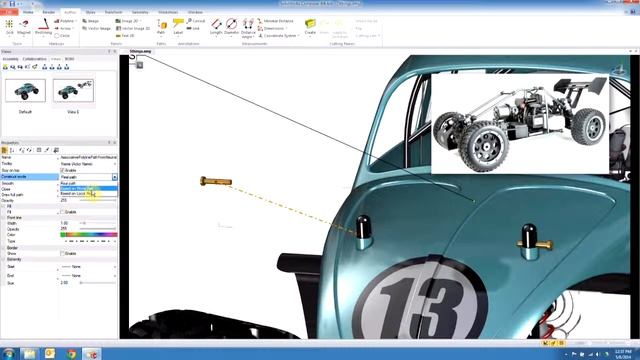Viewport: 640px width, 360px height.
Task: Click the Path tool
Action: [x=161, y=27]
